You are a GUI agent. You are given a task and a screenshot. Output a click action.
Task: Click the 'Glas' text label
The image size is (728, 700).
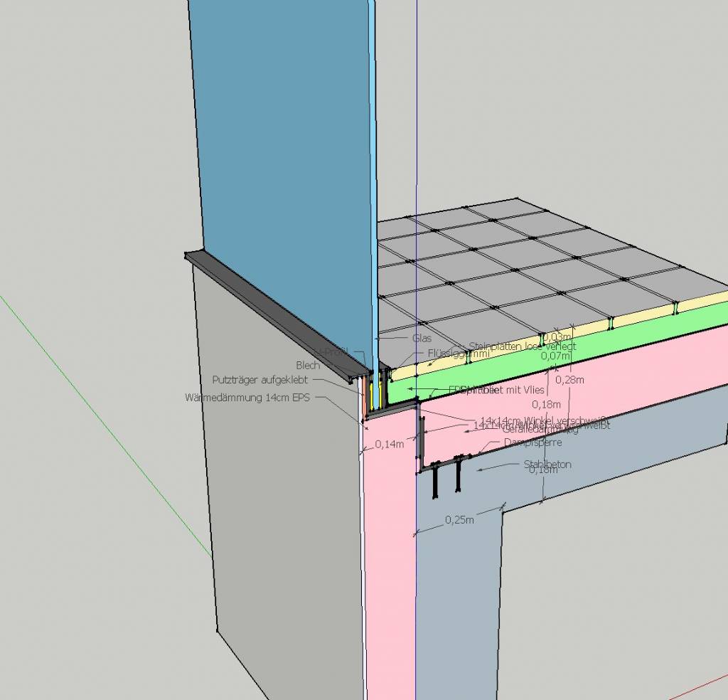(422, 339)
